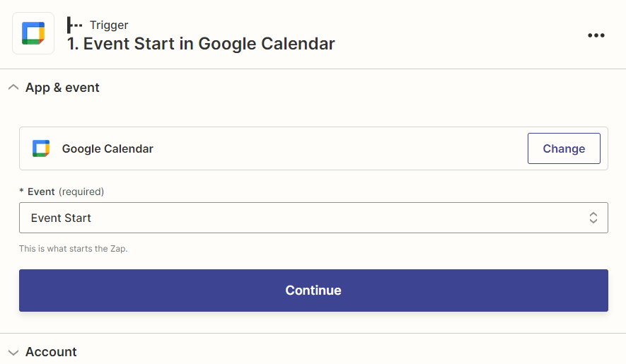Collapse section using App & event chevron
Screen dimensions: 626x364
pyautogui.click(x=13, y=88)
